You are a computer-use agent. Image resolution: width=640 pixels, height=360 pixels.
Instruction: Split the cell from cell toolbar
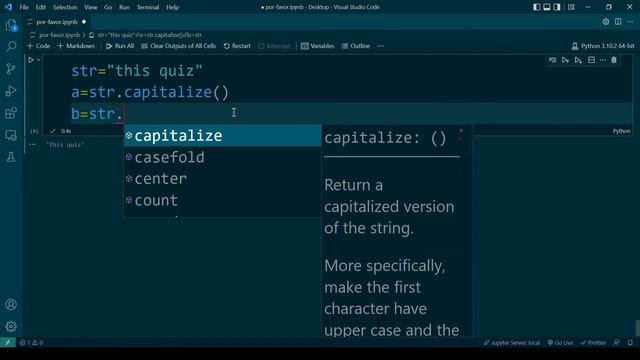[x=591, y=60]
